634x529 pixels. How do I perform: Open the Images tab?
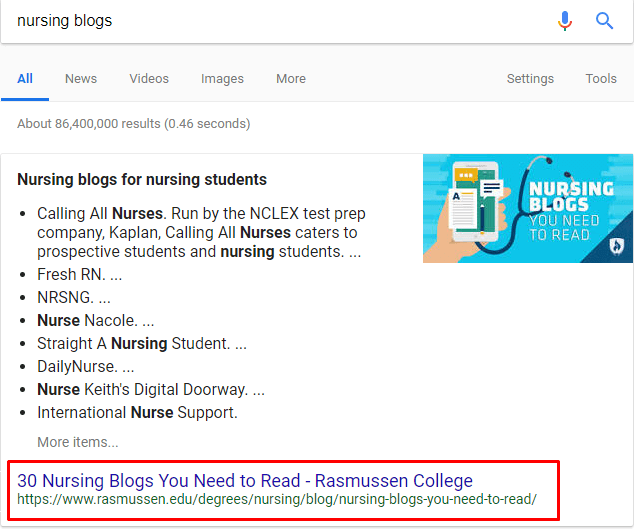[x=222, y=79]
